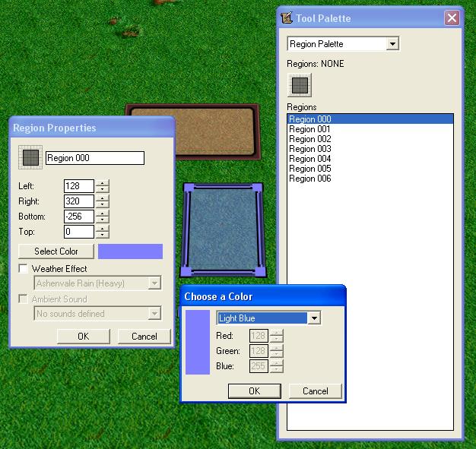
Task: Click the region name field Region 000
Action: (95, 158)
